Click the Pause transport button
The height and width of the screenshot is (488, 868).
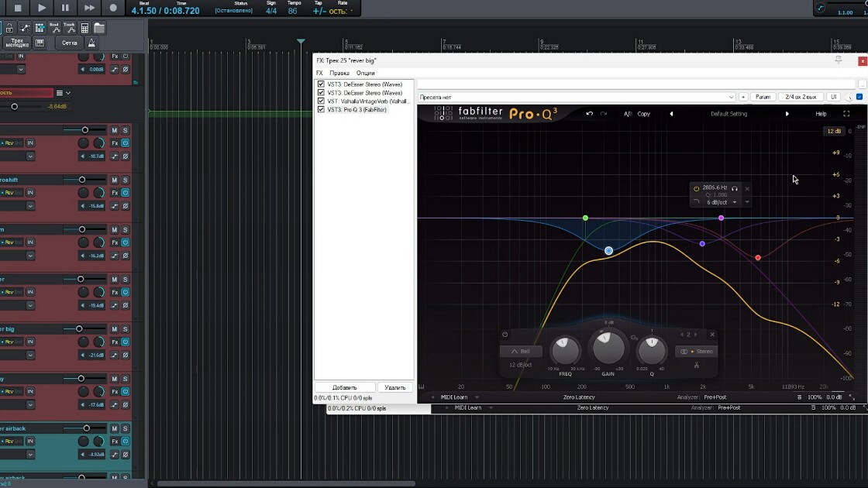[65, 8]
